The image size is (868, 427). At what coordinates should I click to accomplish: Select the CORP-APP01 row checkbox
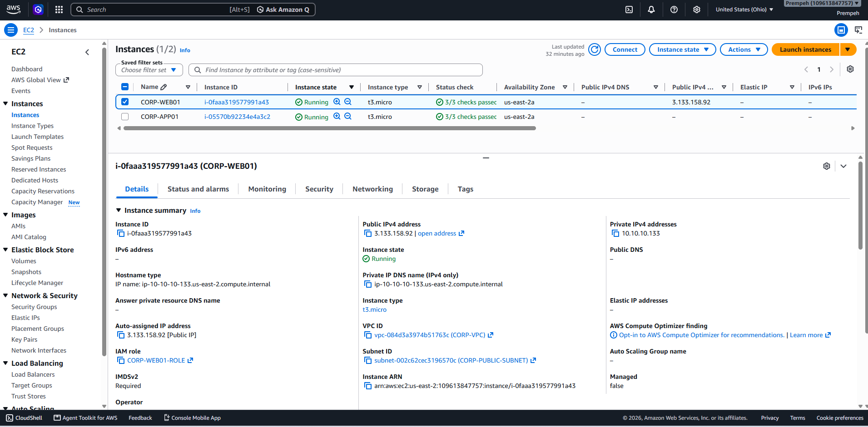(x=125, y=117)
